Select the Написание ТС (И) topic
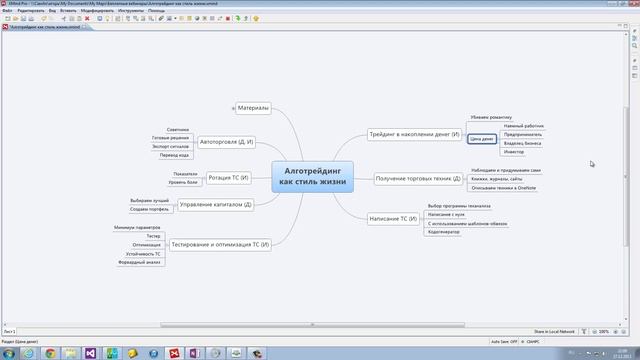 [x=393, y=219]
